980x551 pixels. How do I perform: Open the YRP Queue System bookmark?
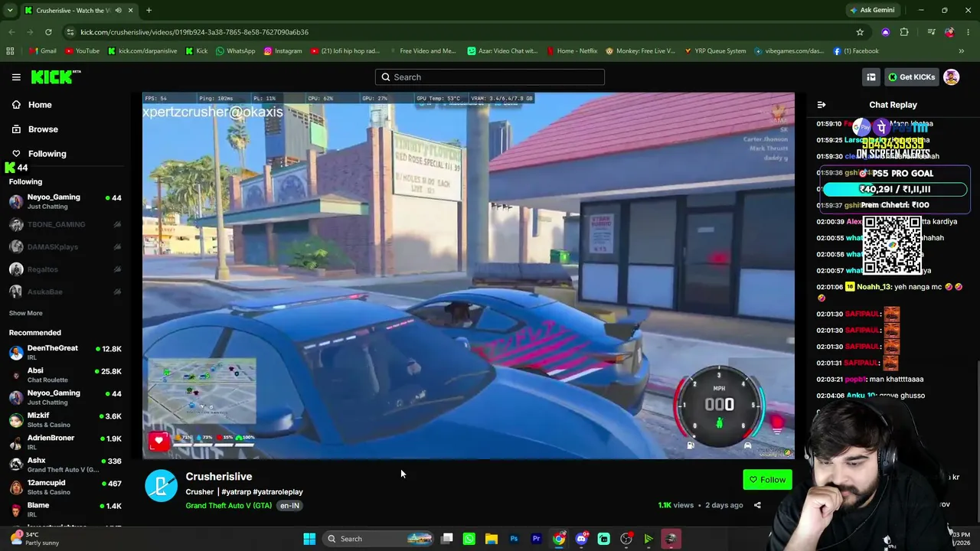714,51
